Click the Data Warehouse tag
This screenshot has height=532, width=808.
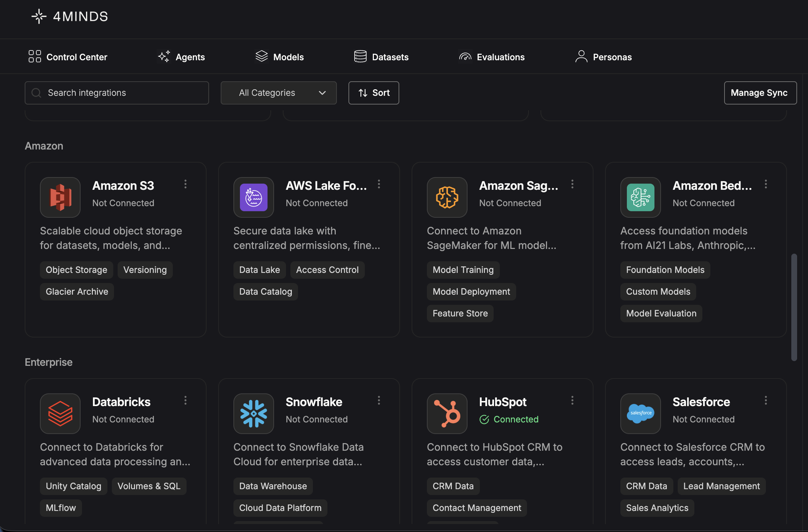(273, 486)
